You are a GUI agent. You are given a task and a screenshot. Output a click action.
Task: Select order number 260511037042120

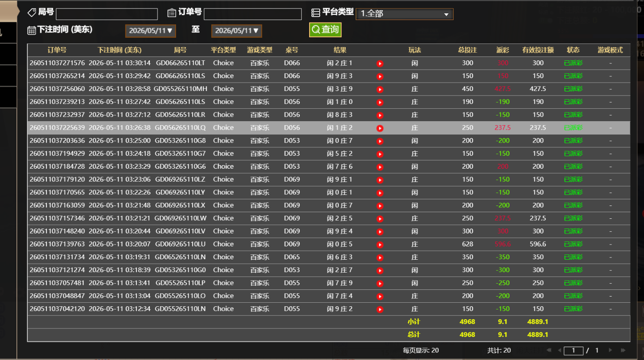click(x=57, y=309)
